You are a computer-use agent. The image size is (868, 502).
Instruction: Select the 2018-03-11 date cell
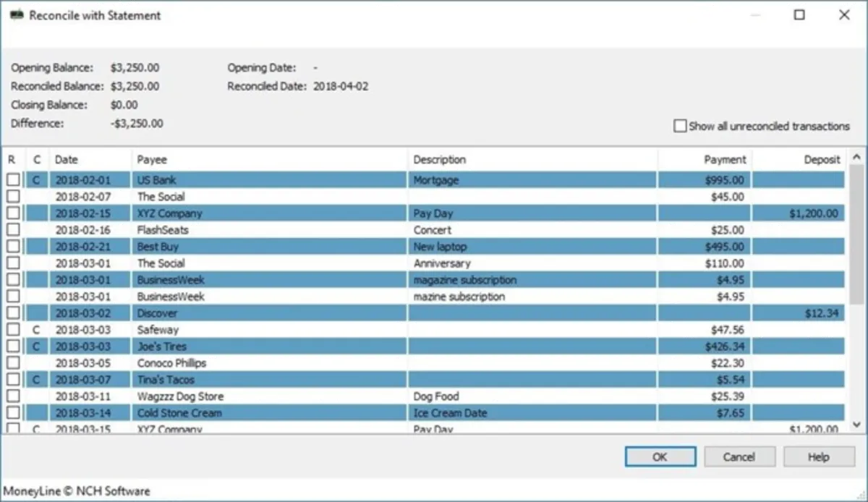[90, 396]
